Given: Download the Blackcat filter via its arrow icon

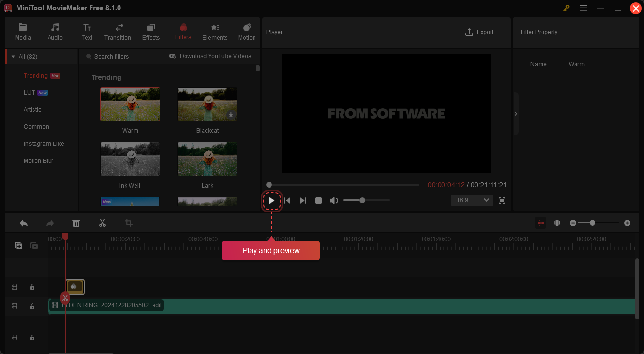Looking at the screenshot, I should [231, 115].
